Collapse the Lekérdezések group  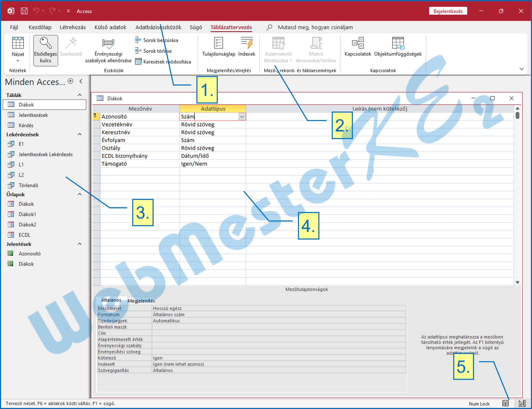click(80, 134)
